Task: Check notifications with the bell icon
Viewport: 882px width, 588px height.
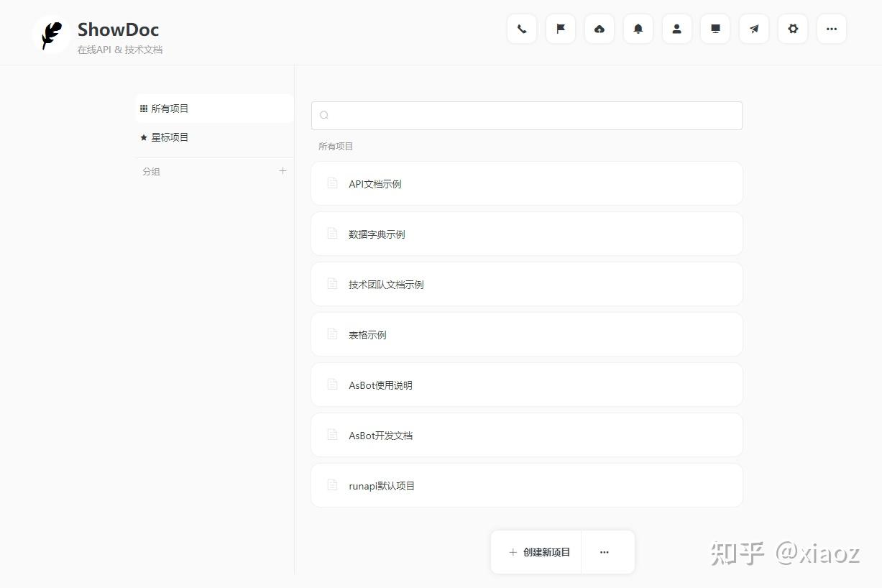Action: coord(638,29)
